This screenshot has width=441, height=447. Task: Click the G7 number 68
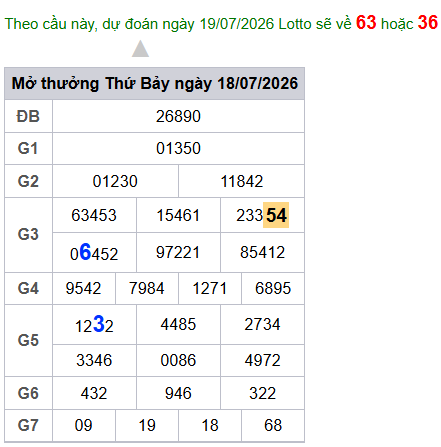click(x=273, y=425)
